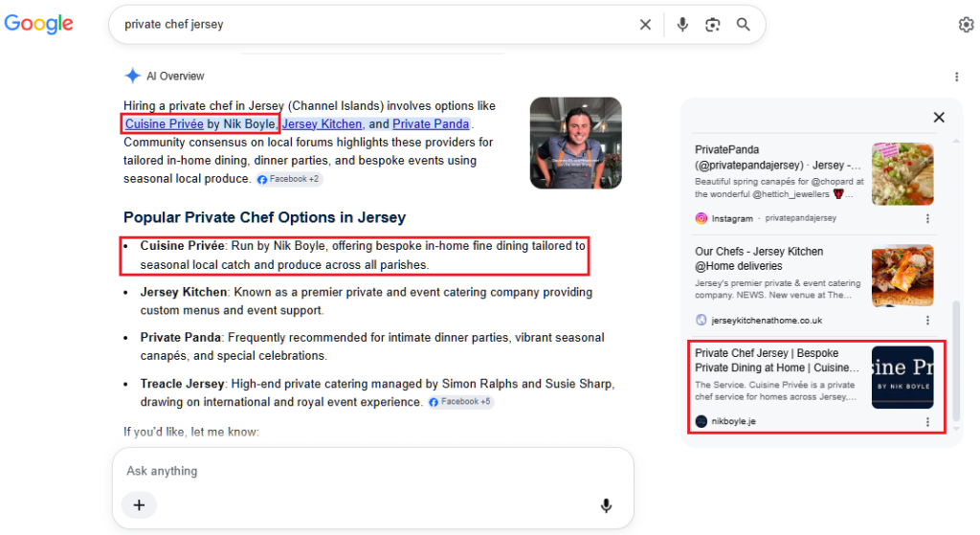Open three-dot menu for jerseykitchenathome.co.uk result
980x535 pixels.
coord(927,320)
